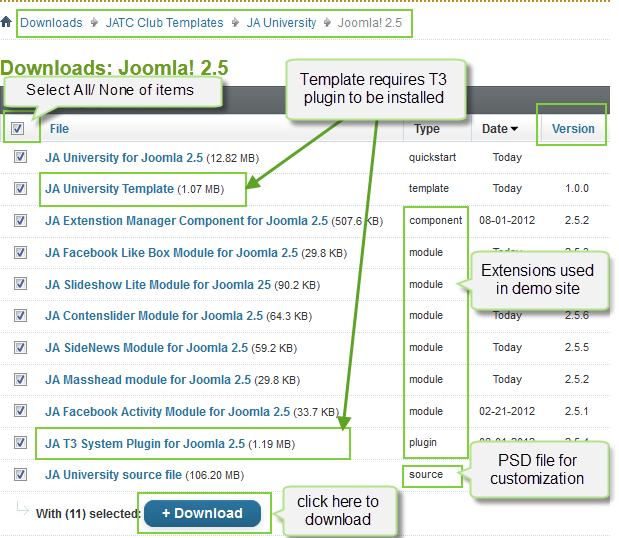The image size is (619, 538).
Task: Uncheck JA Slideshow Lite Module checkbox
Action: coord(21,284)
